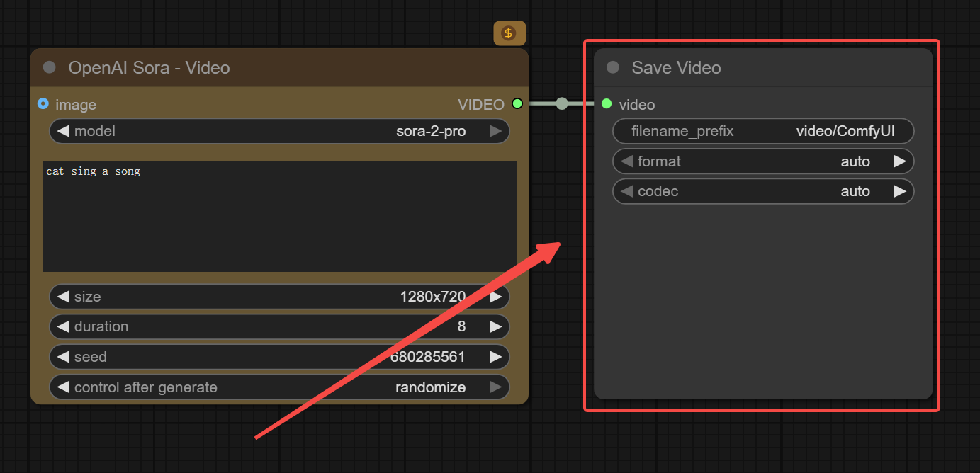Open the control after generate dropdown
Viewport: 980px width, 473px height.
[x=279, y=387]
